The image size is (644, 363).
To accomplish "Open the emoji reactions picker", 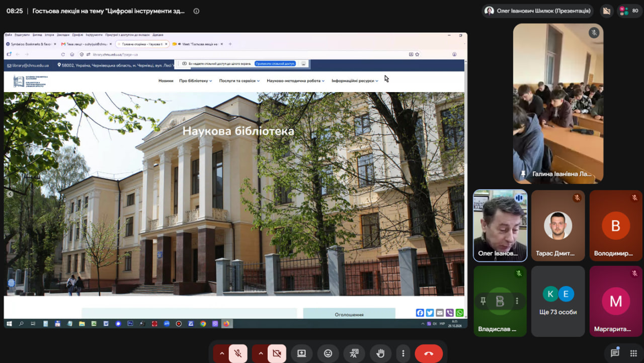I will click(328, 353).
